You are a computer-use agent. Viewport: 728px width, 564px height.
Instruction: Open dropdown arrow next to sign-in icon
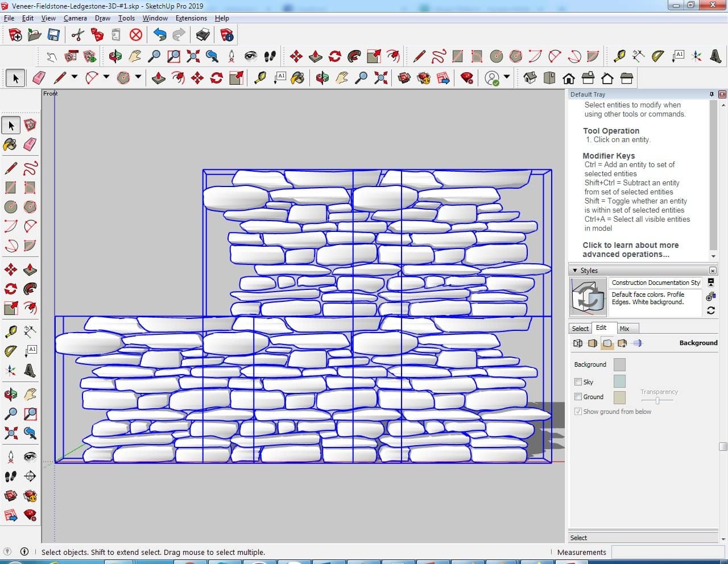(507, 77)
